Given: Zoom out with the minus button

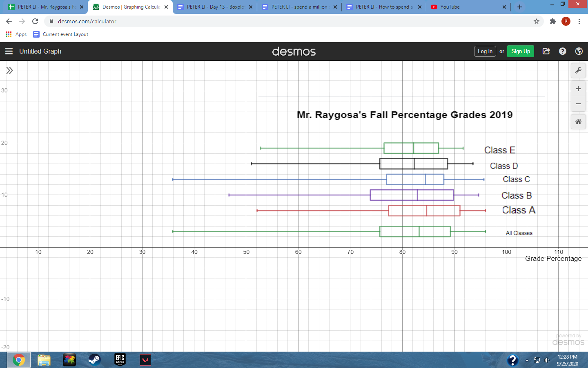Looking at the screenshot, I should pos(578,104).
